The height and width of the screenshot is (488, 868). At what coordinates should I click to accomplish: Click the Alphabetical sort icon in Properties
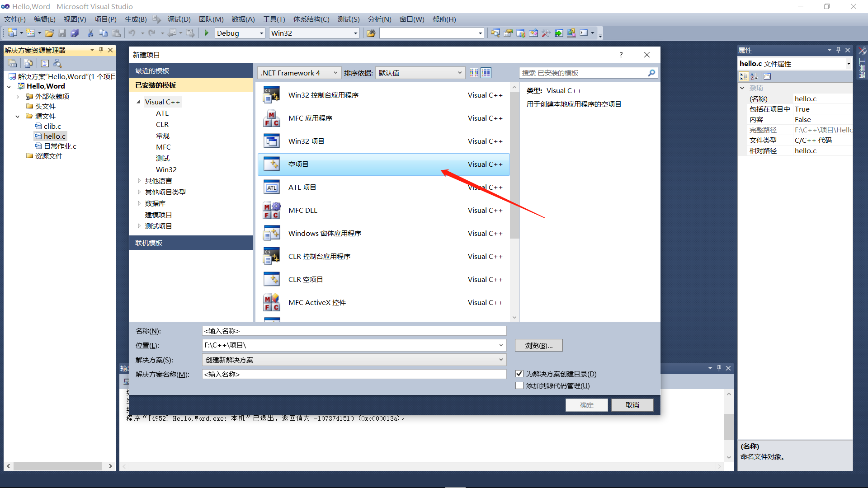pos(754,76)
